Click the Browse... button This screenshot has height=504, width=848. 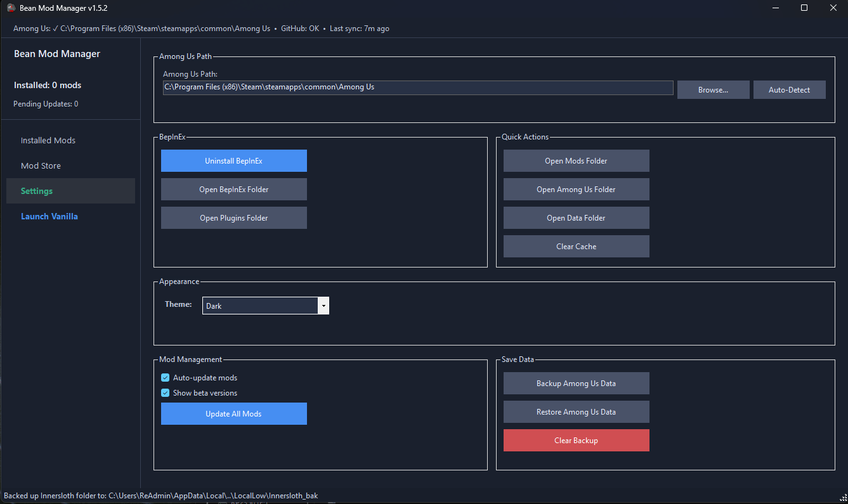tap(713, 90)
